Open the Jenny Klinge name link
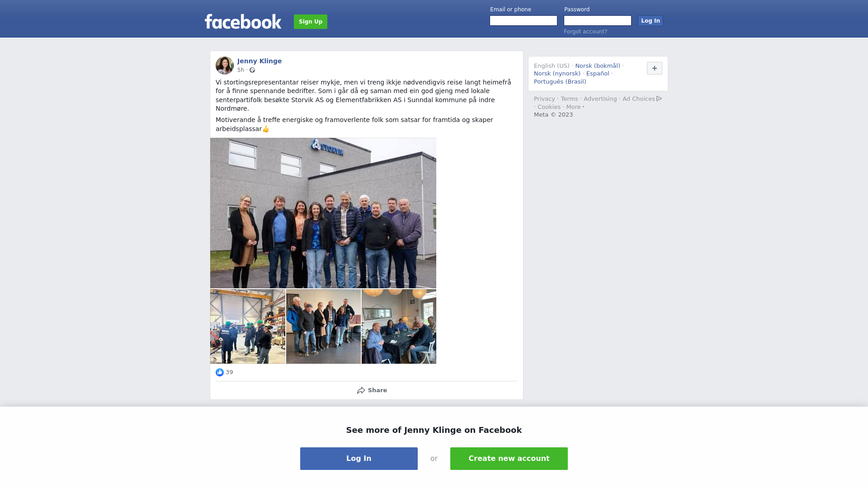Image resolution: width=868 pixels, height=488 pixels. [x=259, y=61]
